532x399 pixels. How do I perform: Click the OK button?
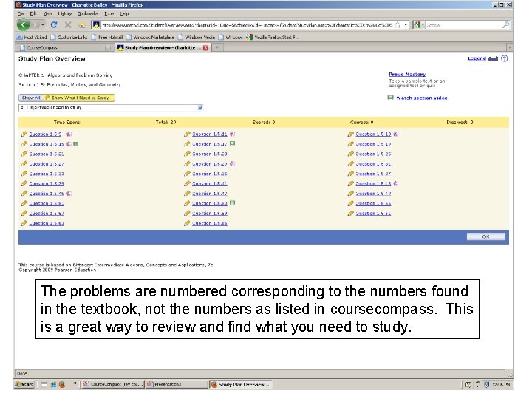click(485, 237)
